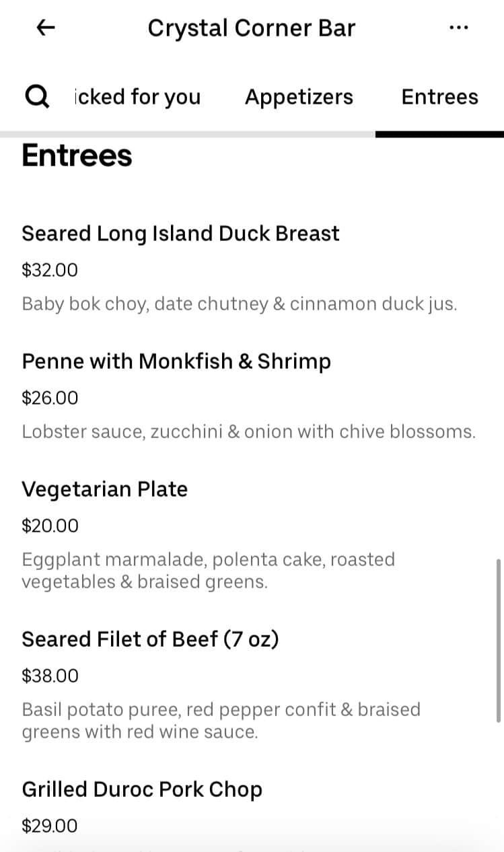This screenshot has width=504, height=852.
Task: Open Seared Long Island Duck Breast item
Action: click(180, 234)
